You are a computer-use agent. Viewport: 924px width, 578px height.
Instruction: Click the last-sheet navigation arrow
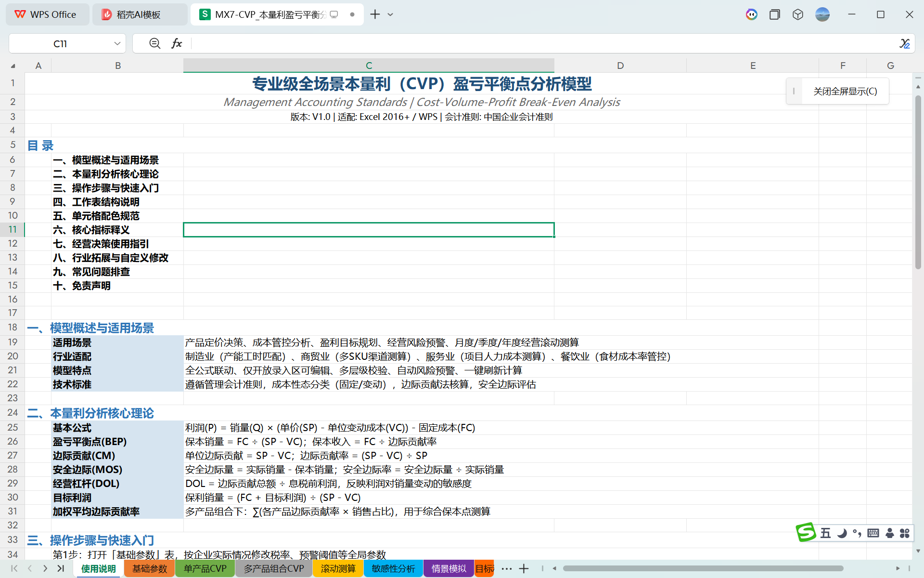(61, 568)
